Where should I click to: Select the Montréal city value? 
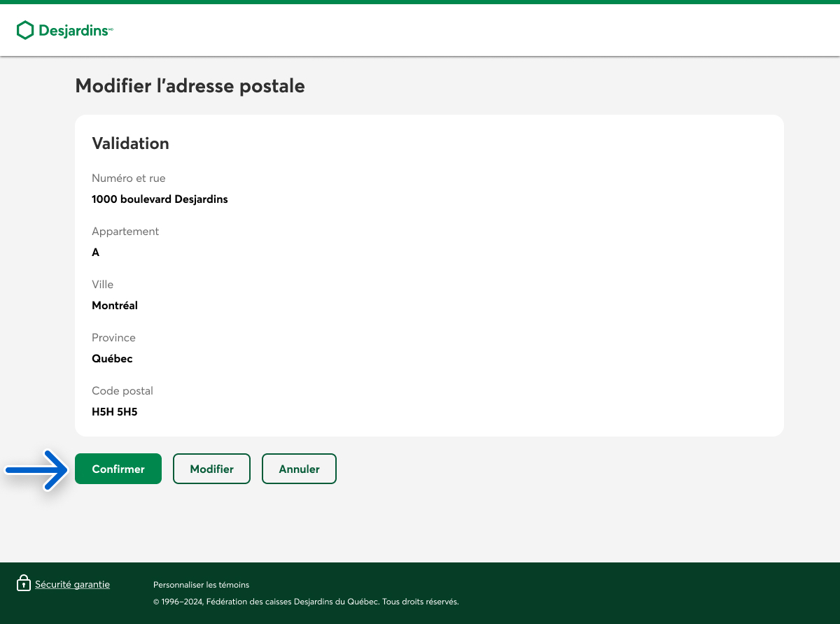coord(115,306)
